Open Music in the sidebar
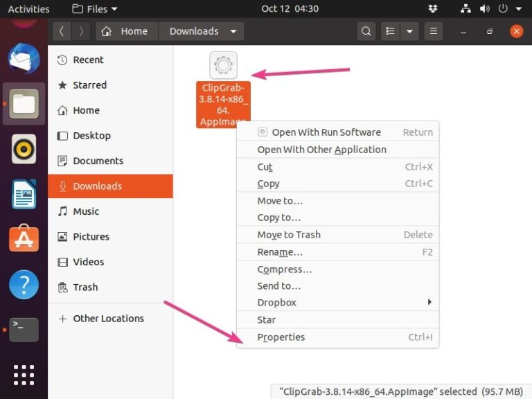The width and height of the screenshot is (532, 399). [x=110, y=211]
